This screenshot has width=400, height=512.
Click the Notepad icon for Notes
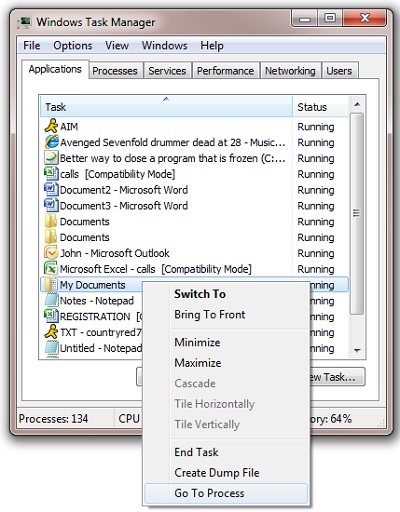point(51,301)
